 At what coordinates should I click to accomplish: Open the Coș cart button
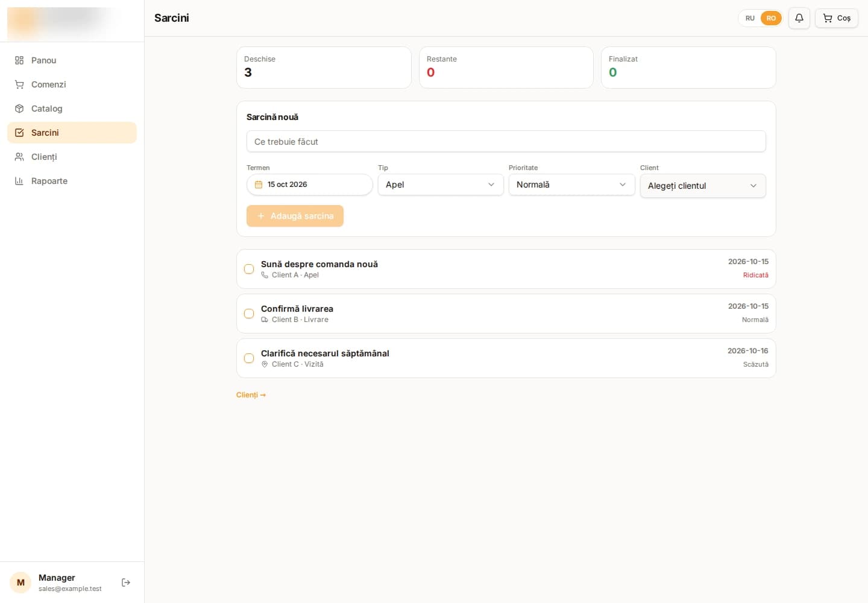point(837,18)
